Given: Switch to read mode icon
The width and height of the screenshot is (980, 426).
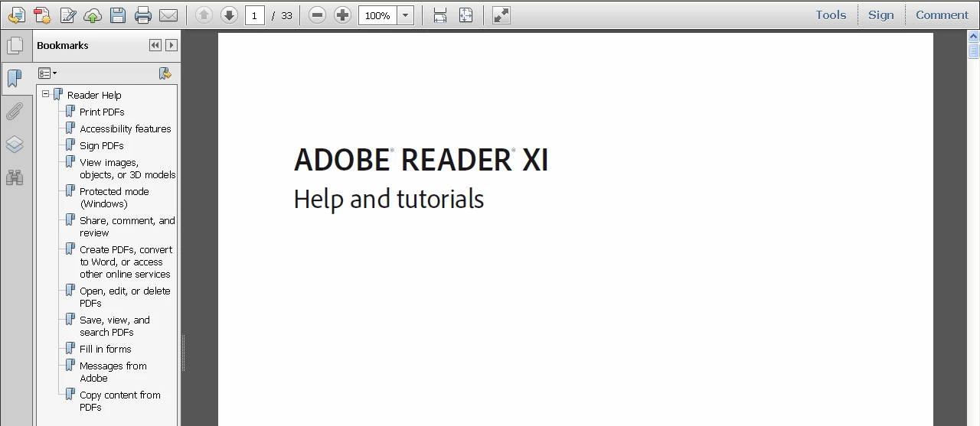Looking at the screenshot, I should coord(501,15).
